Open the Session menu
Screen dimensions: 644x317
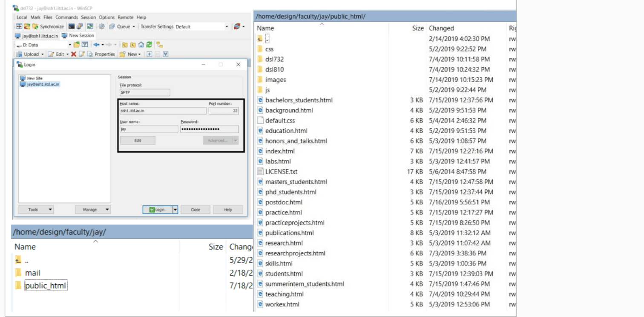point(89,17)
